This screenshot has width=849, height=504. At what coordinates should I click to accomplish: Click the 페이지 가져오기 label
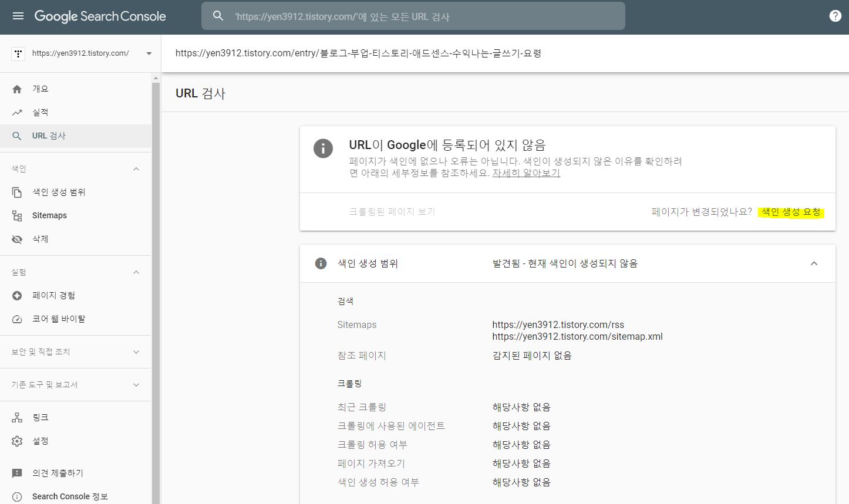tap(371, 464)
